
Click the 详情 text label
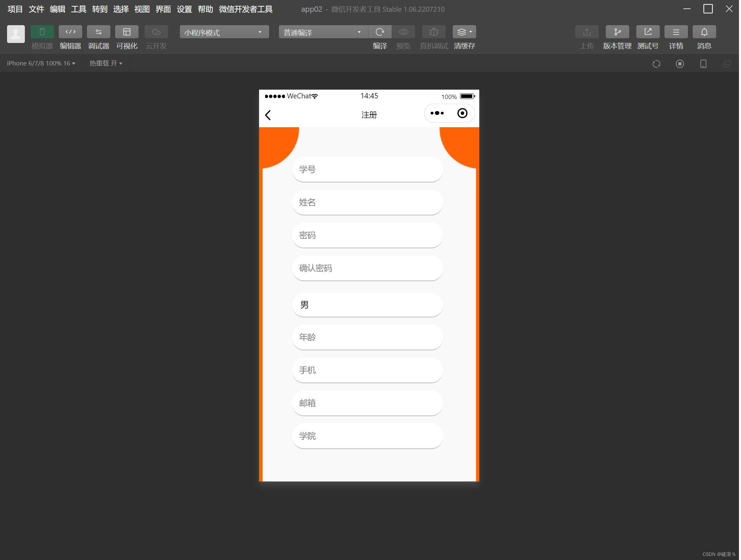(676, 46)
